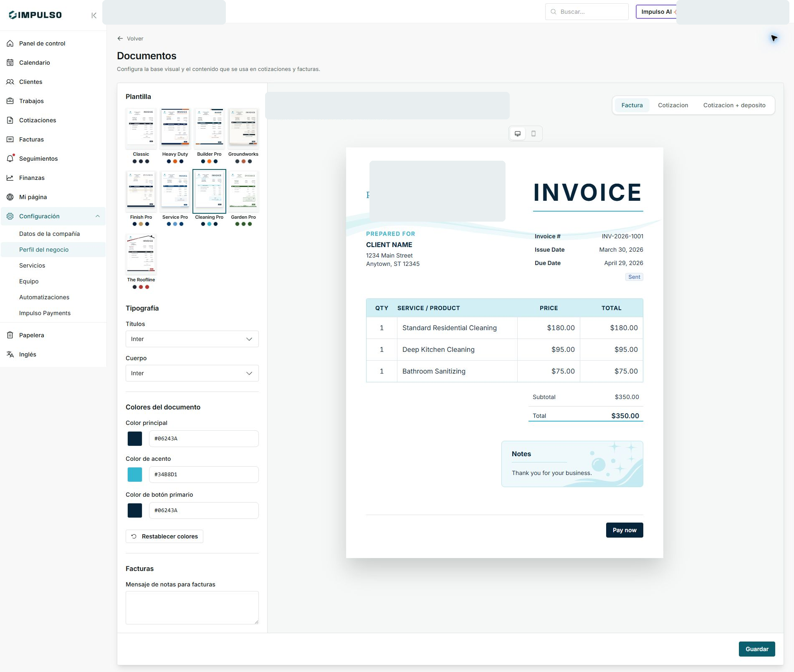The height and width of the screenshot is (672, 794).
Task: Click the Standard Residential Cleaning row
Action: point(504,328)
